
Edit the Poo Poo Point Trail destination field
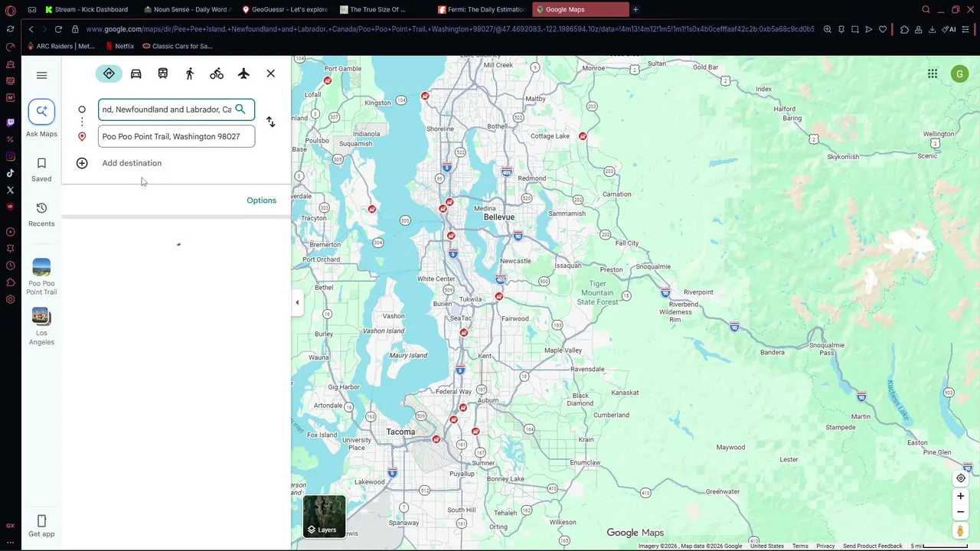pyautogui.click(x=177, y=136)
